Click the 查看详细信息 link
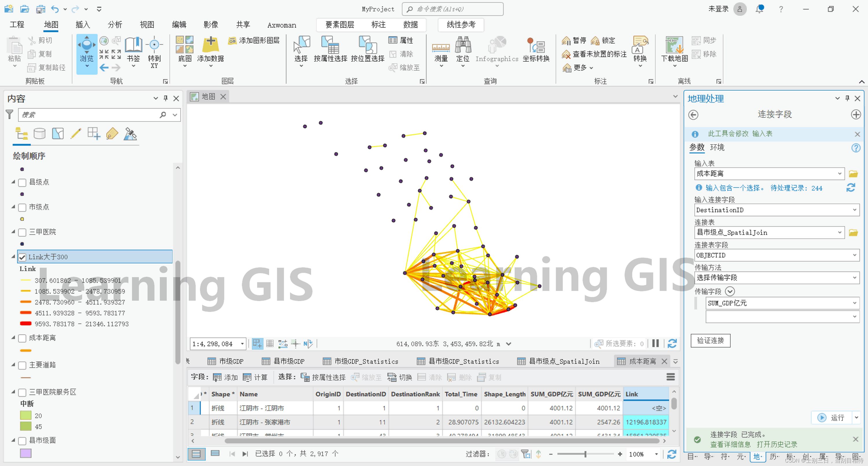 coord(730,444)
